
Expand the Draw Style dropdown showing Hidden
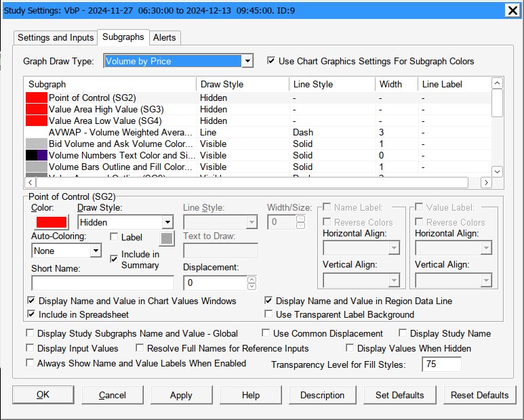pos(167,222)
